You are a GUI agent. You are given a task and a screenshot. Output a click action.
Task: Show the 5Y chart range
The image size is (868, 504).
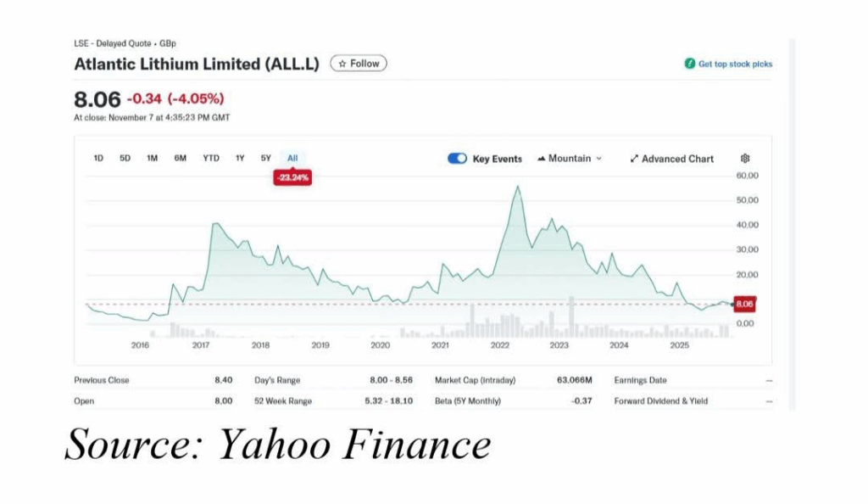pyautogui.click(x=265, y=158)
